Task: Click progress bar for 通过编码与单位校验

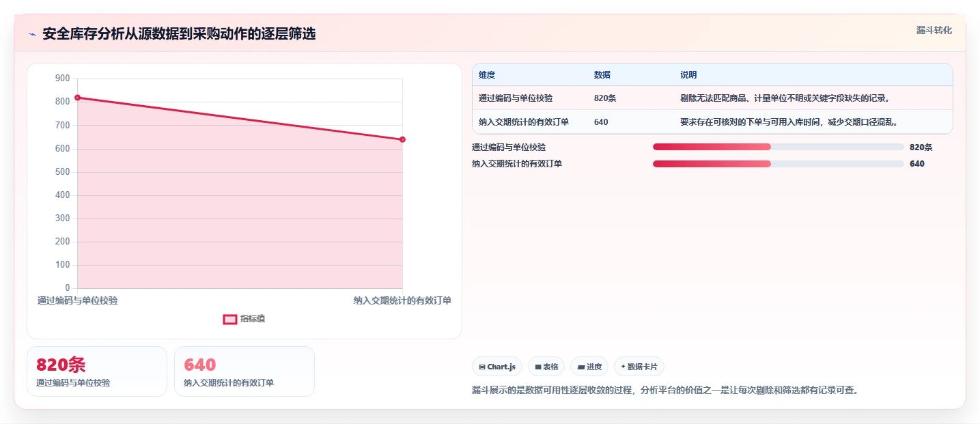Action: pos(779,147)
